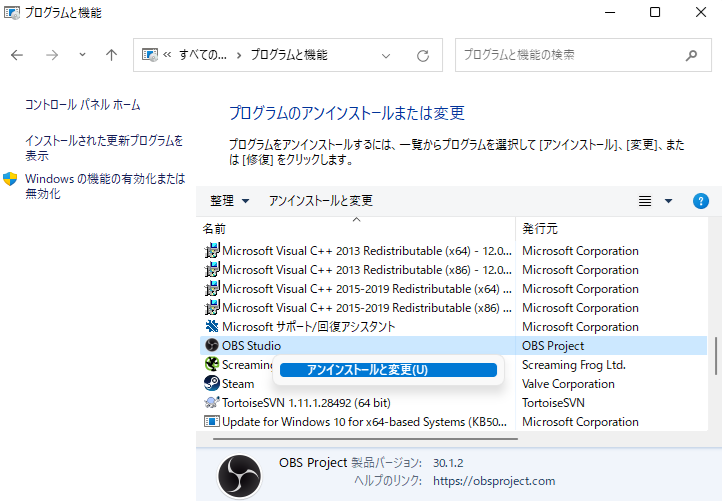Open the 整理 dropdown menu
Screen dimensions: 722x501
click(x=230, y=201)
